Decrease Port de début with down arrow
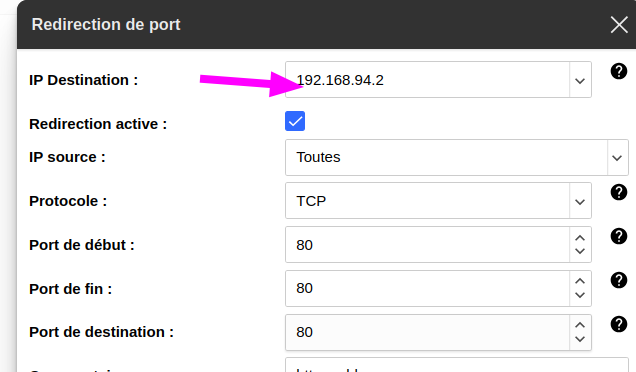This screenshot has height=372, width=636. pyautogui.click(x=580, y=251)
